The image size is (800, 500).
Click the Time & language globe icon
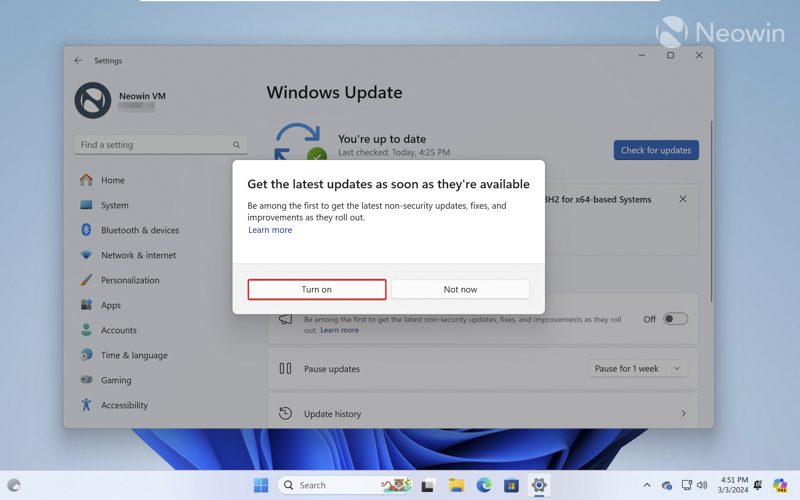86,355
